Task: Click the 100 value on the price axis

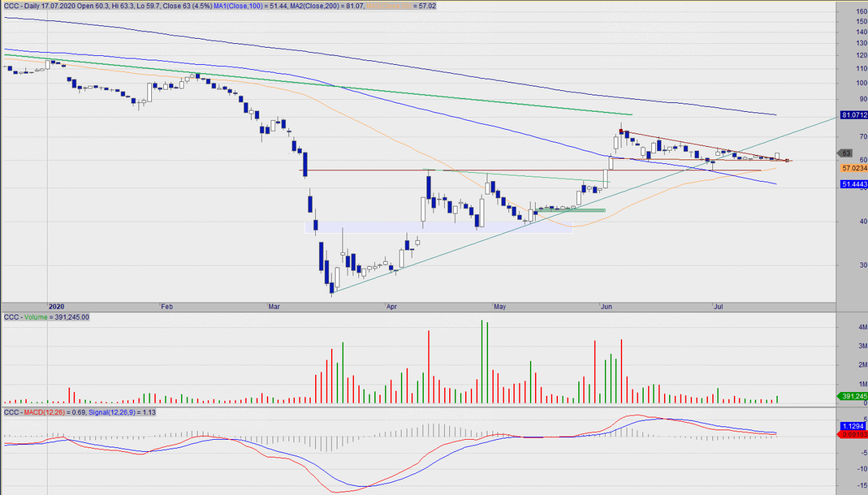Action: 862,83
